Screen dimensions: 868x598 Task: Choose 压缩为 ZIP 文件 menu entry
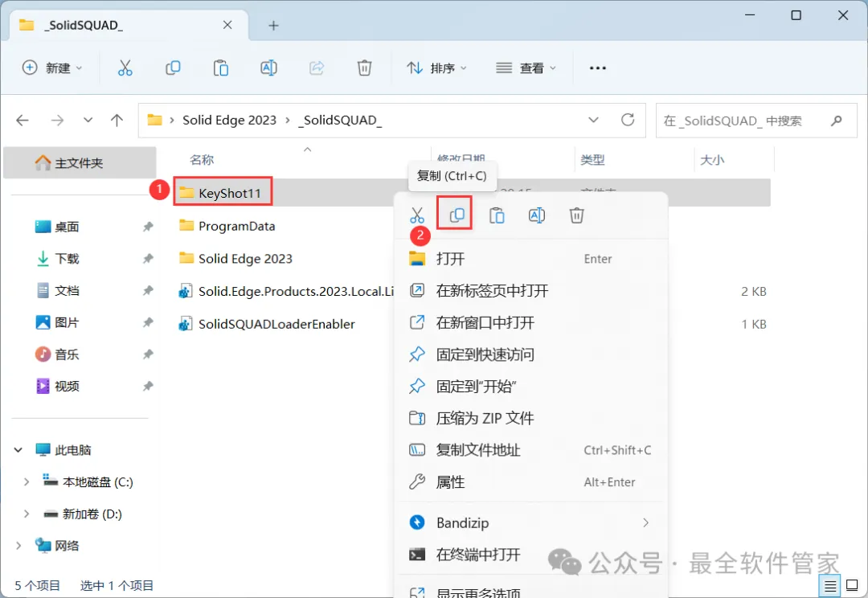pos(533,418)
